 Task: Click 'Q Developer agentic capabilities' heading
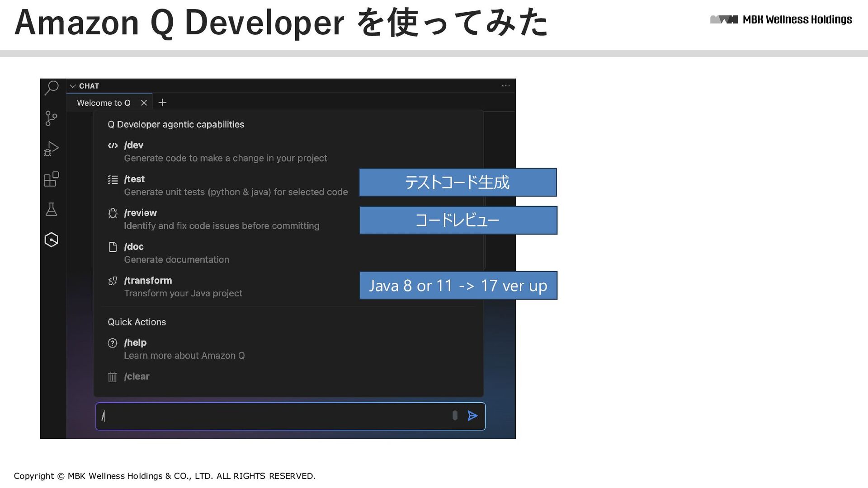[x=176, y=124]
